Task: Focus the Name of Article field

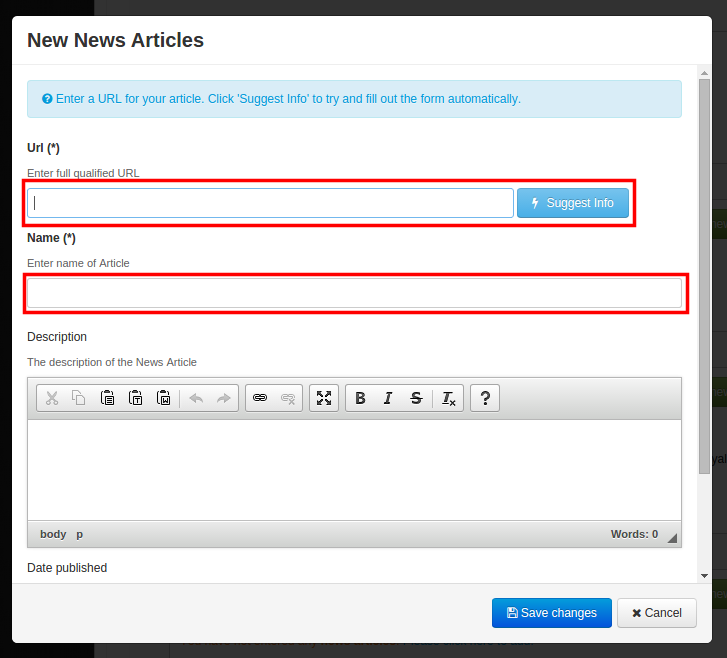Action: [354, 293]
